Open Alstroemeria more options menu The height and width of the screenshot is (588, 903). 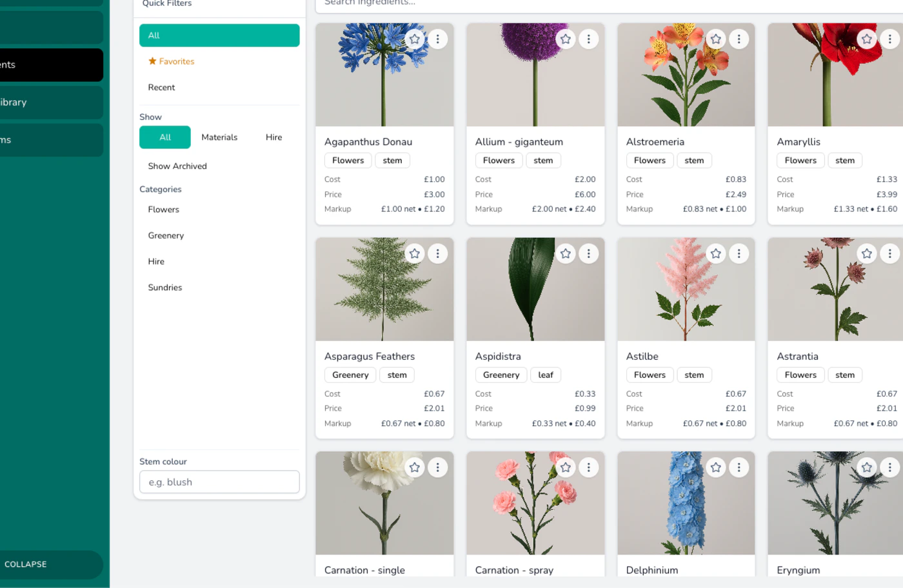(x=739, y=39)
